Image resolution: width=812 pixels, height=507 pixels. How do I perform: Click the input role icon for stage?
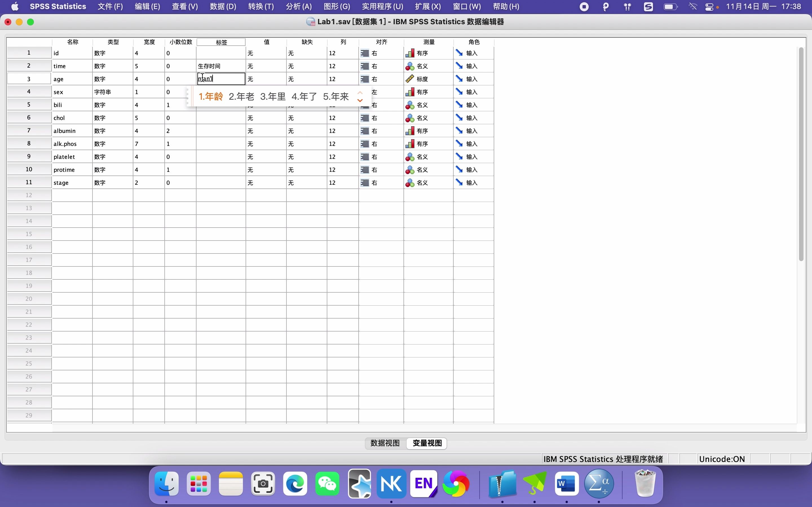point(459,183)
